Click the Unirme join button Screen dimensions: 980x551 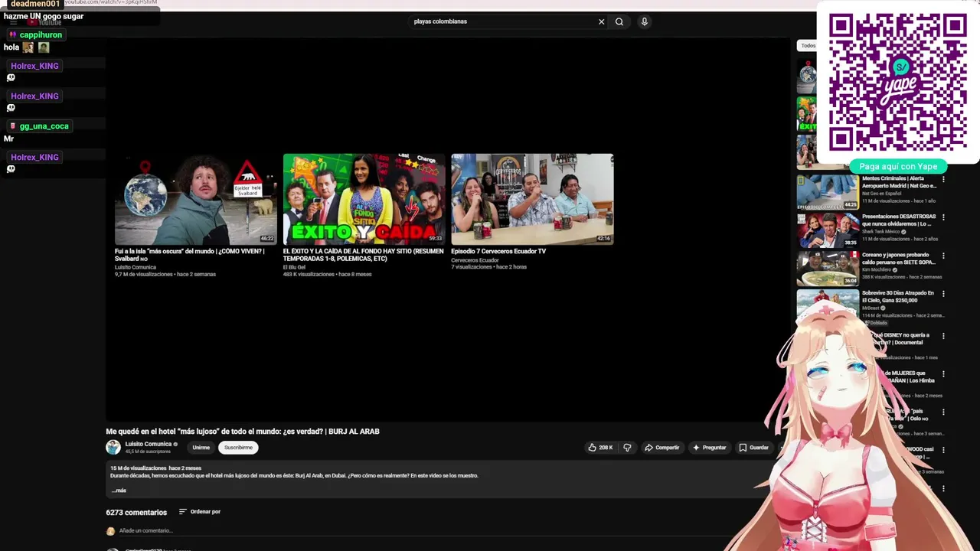(x=201, y=448)
